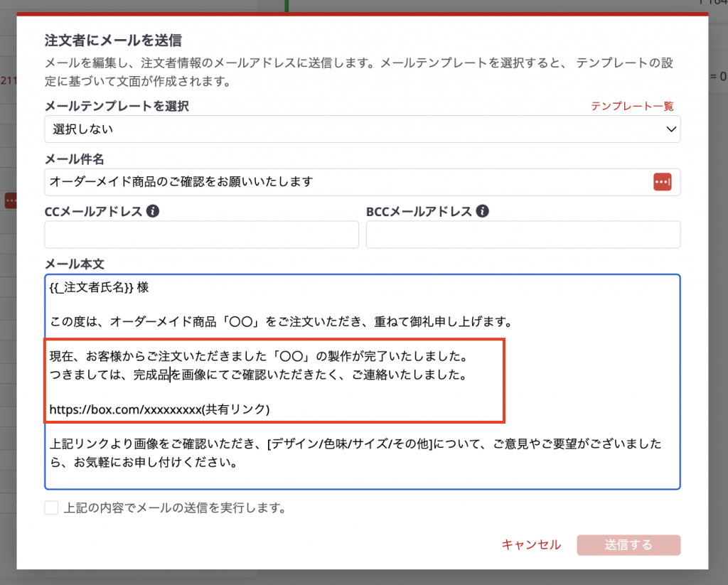Check the 上記の内容でメールの送信を実行します checkbox
Image resolution: width=728 pixels, height=585 pixels.
click(x=51, y=508)
